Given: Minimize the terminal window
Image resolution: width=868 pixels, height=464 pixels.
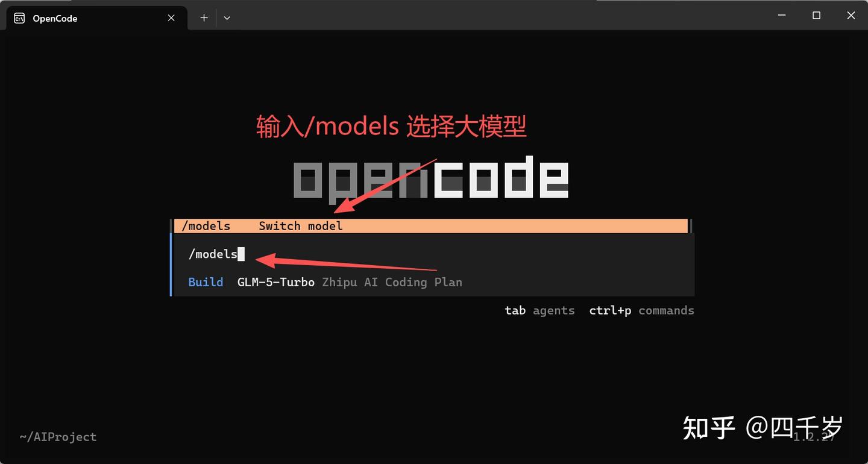Looking at the screenshot, I should [x=782, y=16].
